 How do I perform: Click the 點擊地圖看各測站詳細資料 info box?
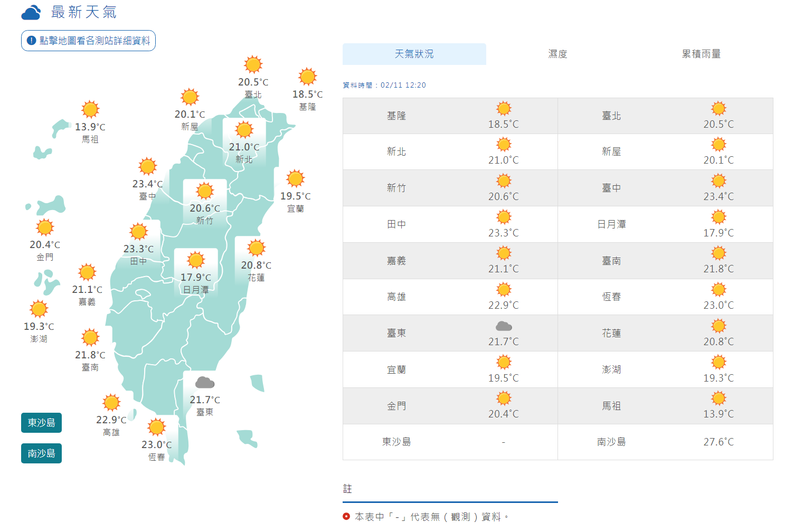[88, 41]
